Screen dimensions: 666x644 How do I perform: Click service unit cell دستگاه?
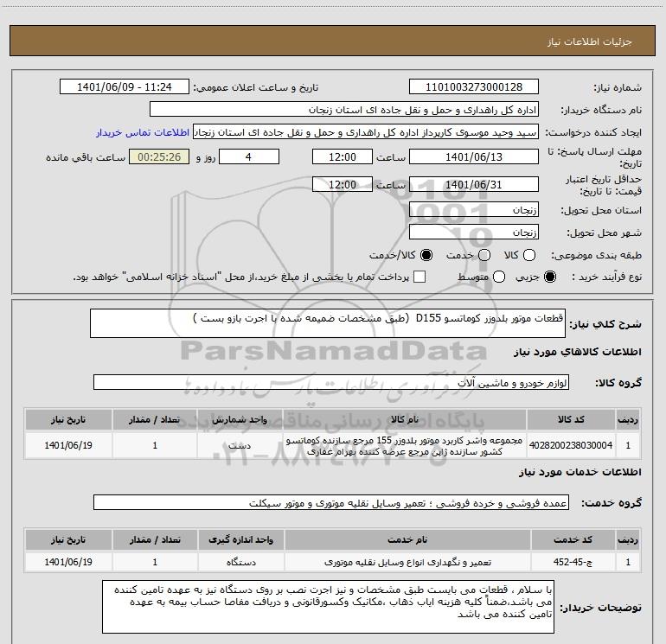[240, 562]
